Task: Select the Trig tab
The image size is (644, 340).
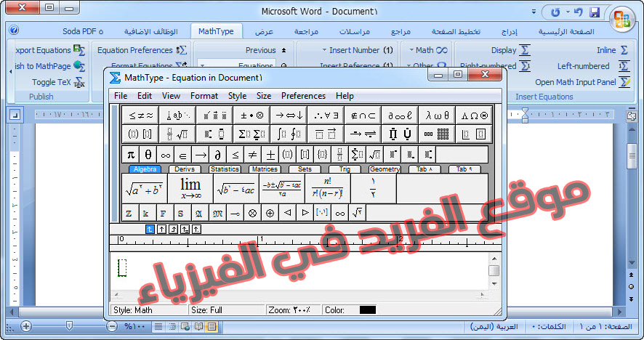Action: pyautogui.click(x=345, y=169)
